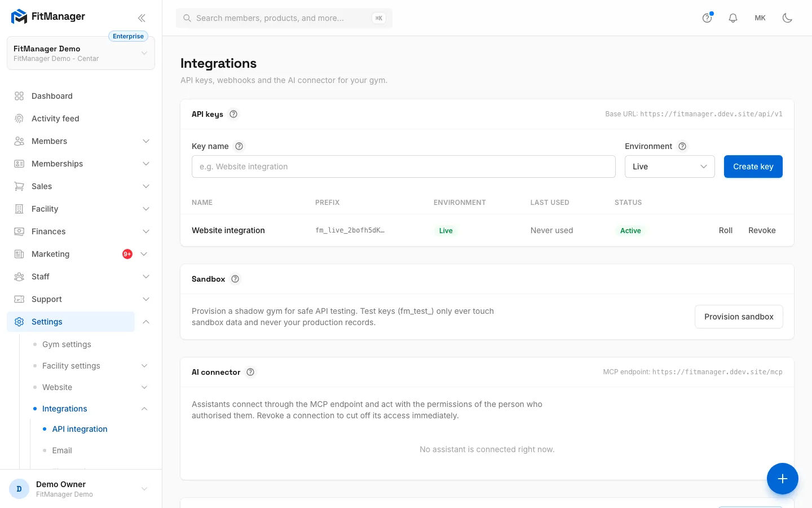
Task: Collapse the Settings sidebar section
Action: click(146, 322)
